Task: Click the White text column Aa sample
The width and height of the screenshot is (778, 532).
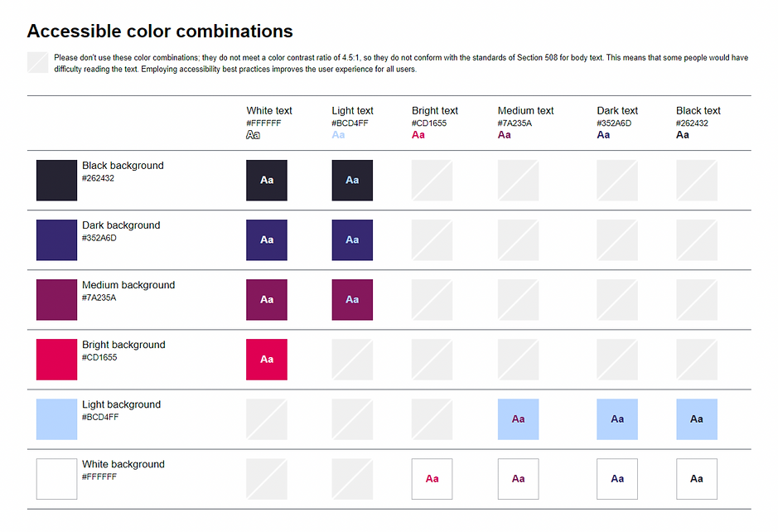Action: (x=253, y=135)
